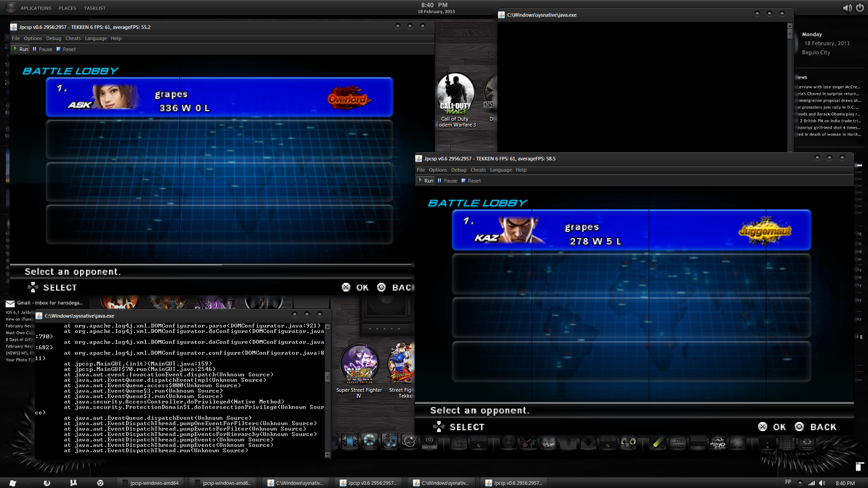Open the Options menu in left Jpcsp

click(33, 38)
